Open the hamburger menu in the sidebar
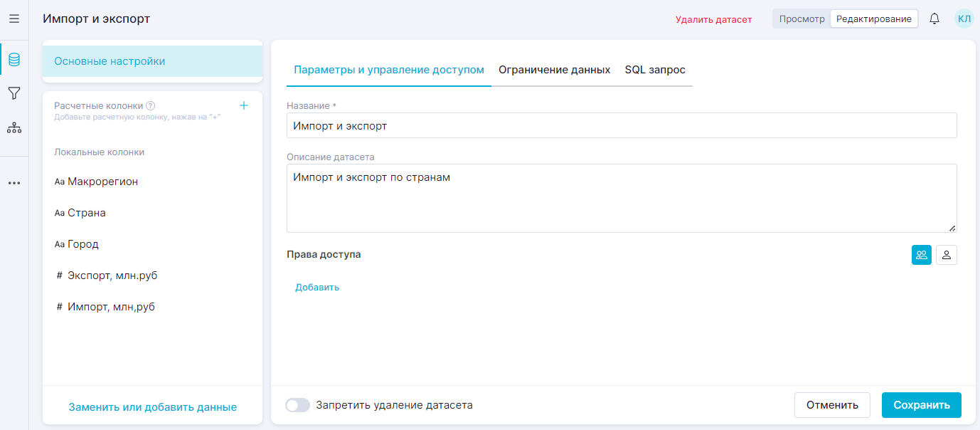This screenshot has height=430, width=980. click(14, 19)
